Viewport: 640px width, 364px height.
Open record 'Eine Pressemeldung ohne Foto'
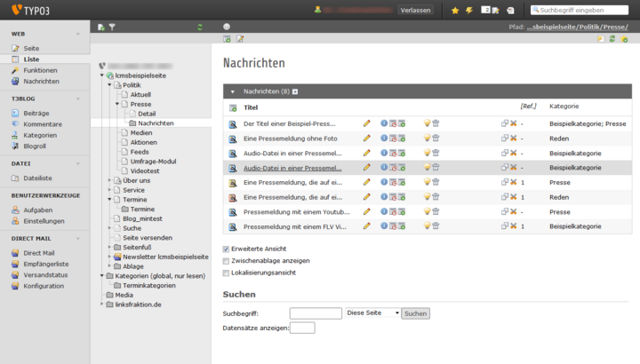coord(290,138)
